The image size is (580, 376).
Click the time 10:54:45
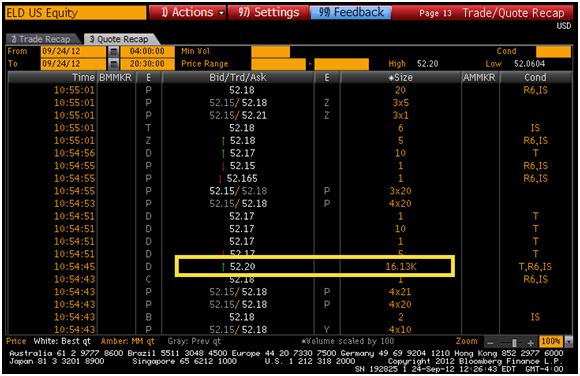74,266
